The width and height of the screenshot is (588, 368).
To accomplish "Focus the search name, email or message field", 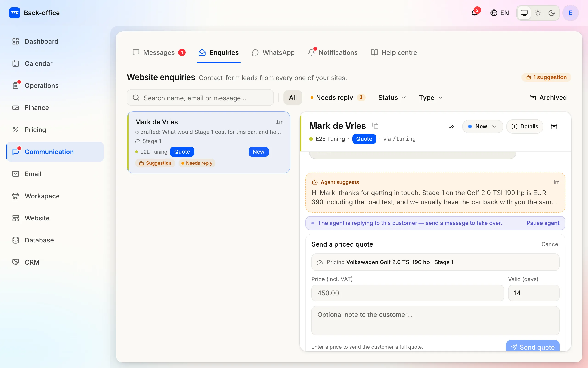I will (x=200, y=98).
